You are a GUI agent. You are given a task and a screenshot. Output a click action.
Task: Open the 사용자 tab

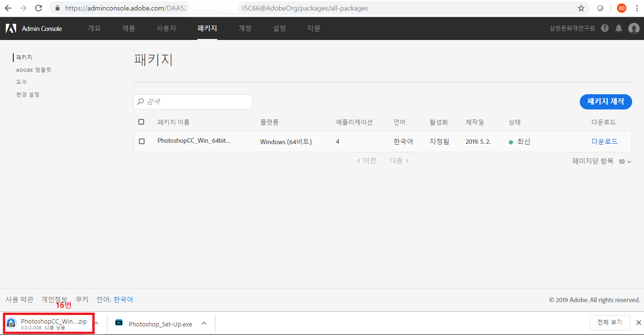tap(166, 28)
